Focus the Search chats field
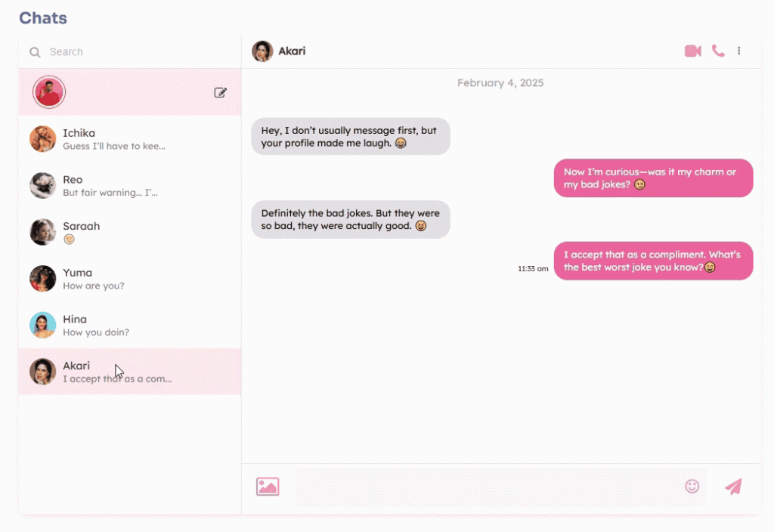 coord(130,52)
